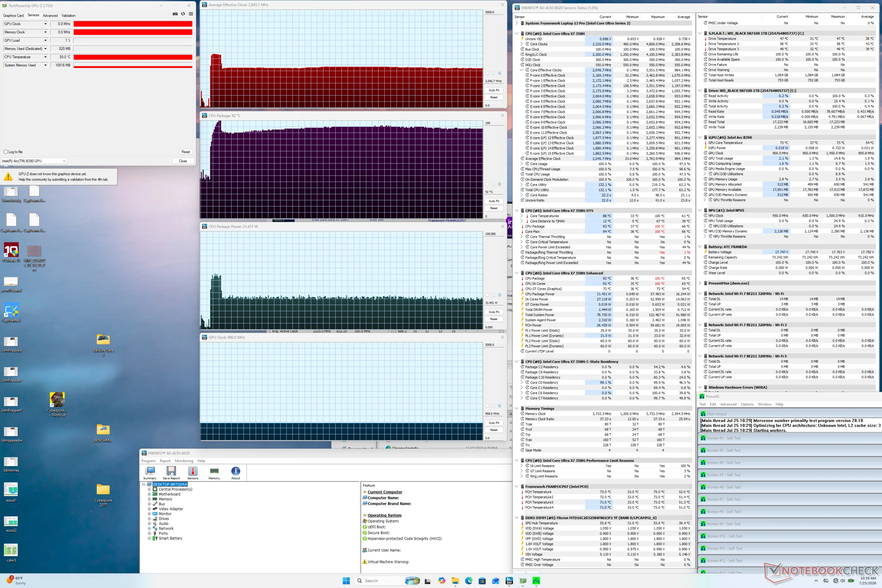Expand the Core Clocks sensor row
This screenshot has width=882, height=588.
click(522, 44)
